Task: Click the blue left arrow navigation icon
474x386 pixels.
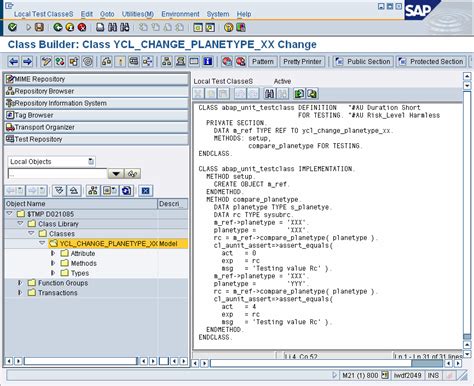Action: pyautogui.click(x=13, y=61)
